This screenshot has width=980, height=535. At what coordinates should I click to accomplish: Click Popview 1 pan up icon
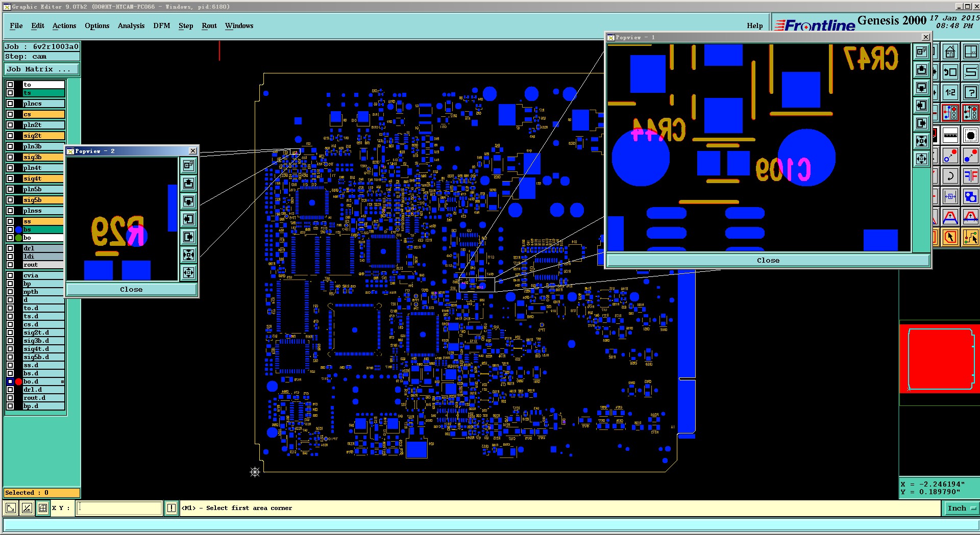point(921,70)
